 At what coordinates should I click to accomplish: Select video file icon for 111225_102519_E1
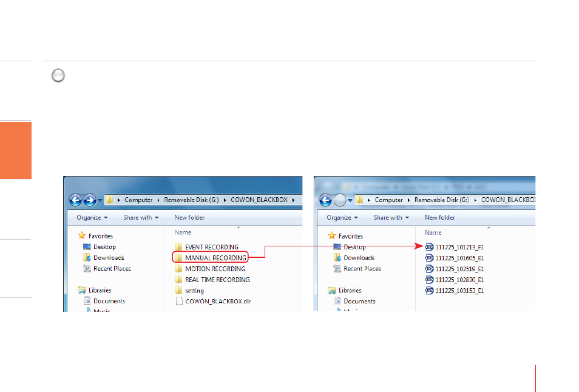point(430,268)
